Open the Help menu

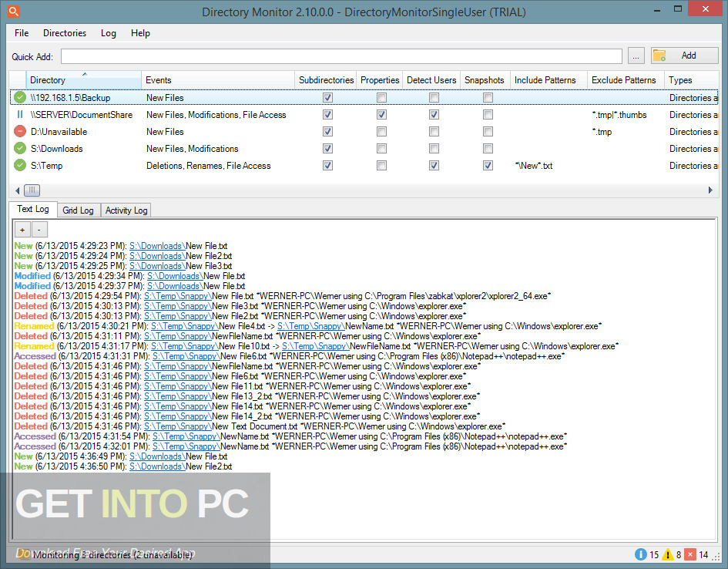[x=140, y=33]
